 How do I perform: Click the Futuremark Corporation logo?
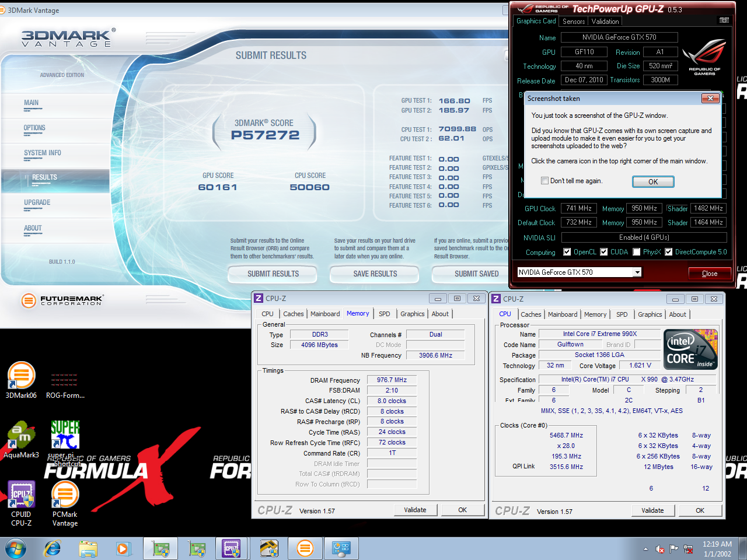click(62, 300)
